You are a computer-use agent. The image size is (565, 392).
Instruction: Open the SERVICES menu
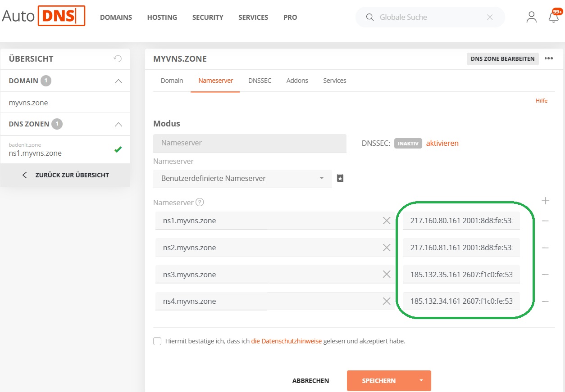point(253,17)
